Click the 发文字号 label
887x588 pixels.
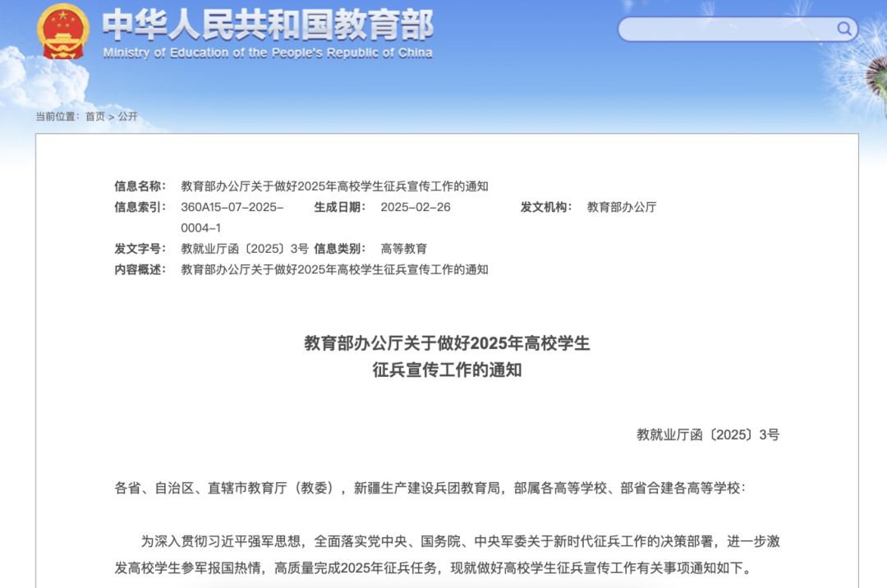(140, 249)
